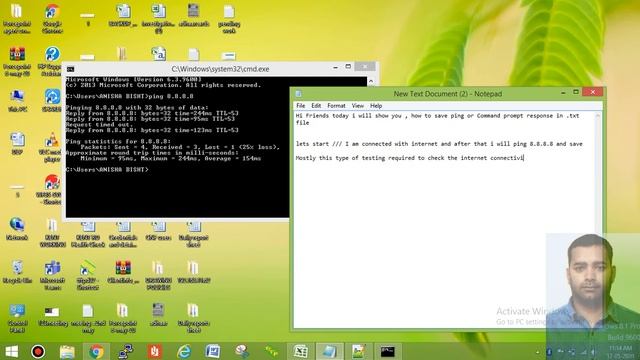The image size is (640, 360).
Task: Click the cmd prompt line after ping results
Action: pos(107,169)
